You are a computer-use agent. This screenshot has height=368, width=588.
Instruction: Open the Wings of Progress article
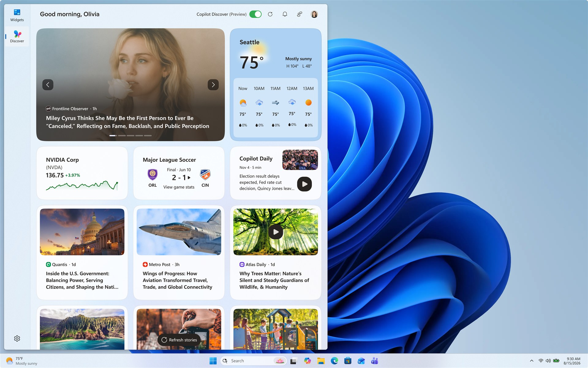click(x=177, y=280)
